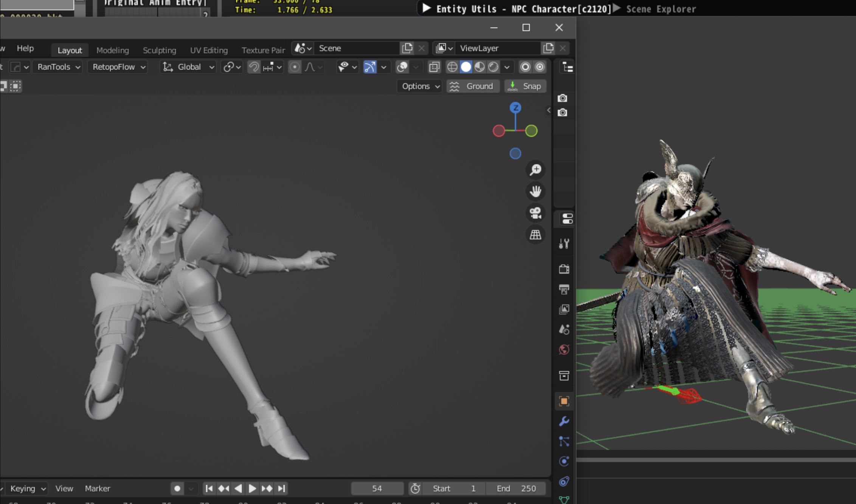The image size is (856, 504).
Task: Click the Z axis on navigation gizmo
Action: click(x=515, y=108)
